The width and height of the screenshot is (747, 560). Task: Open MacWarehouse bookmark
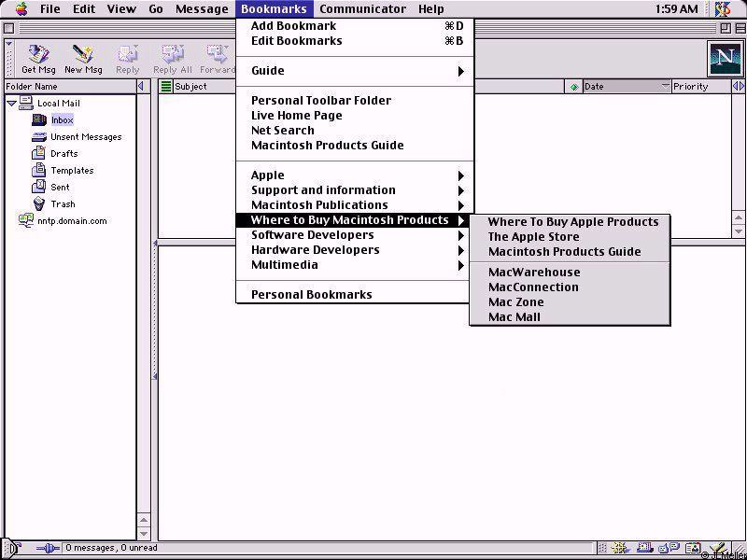(570, 273)
